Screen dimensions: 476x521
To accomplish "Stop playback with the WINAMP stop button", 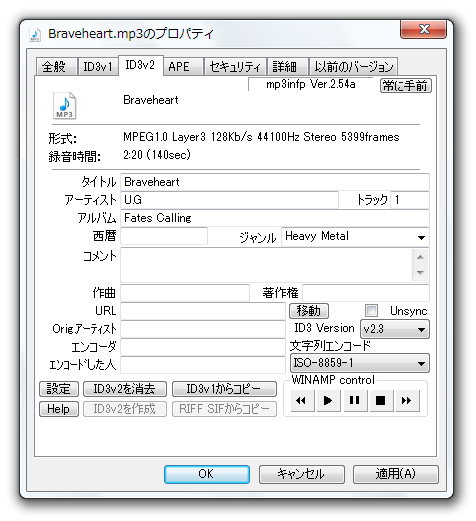I will [x=380, y=400].
